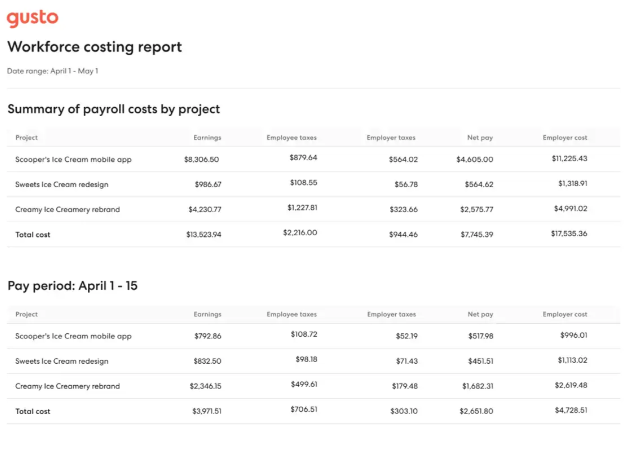Click the date range April 1 - May 1 text
636x457 pixels.
click(x=52, y=71)
